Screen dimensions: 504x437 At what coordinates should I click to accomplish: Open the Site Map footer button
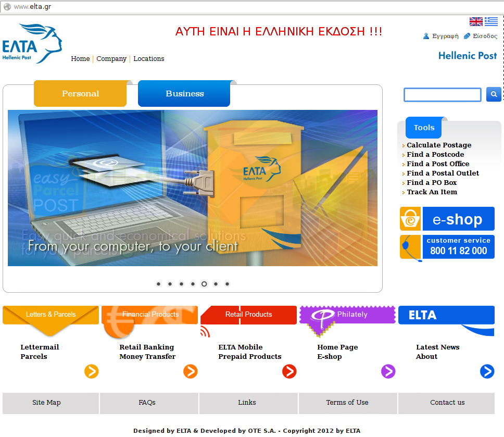(x=46, y=403)
